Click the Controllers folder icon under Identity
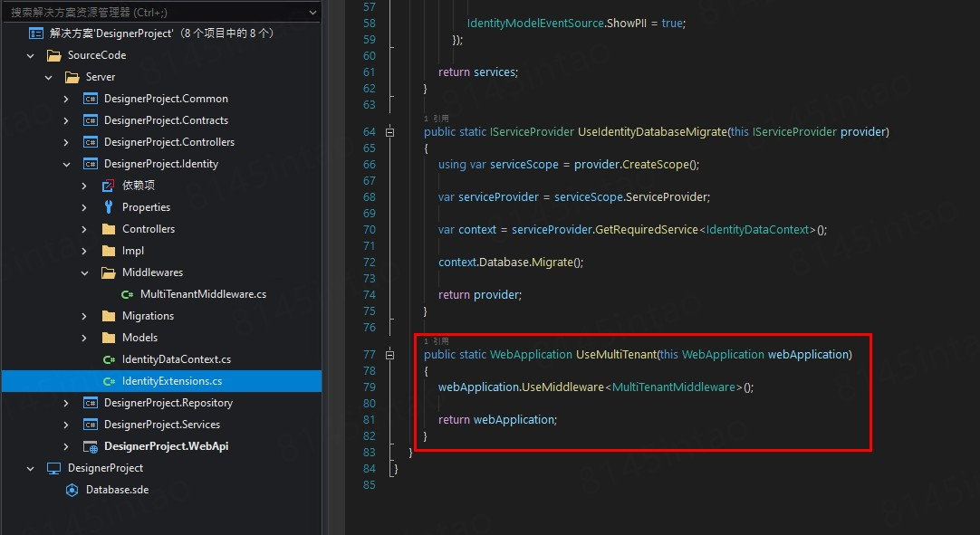 point(109,229)
